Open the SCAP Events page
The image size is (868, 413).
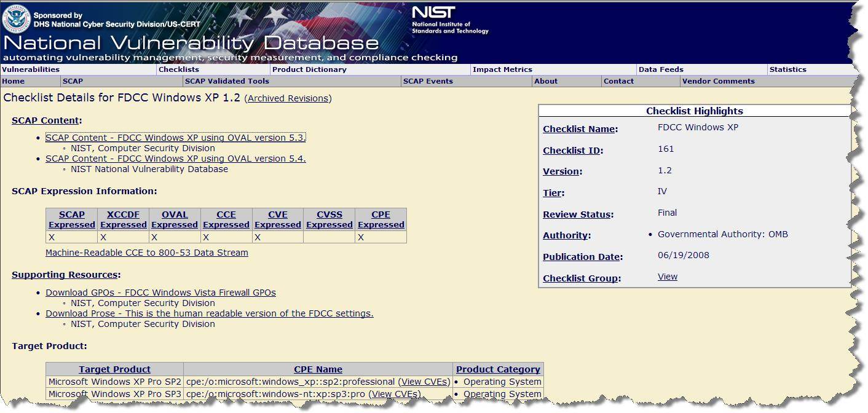point(428,81)
